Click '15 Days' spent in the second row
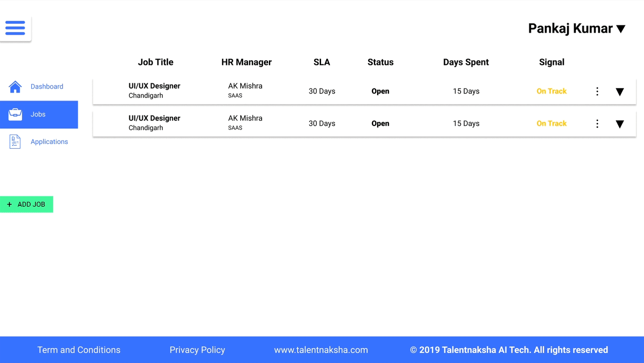 pyautogui.click(x=466, y=124)
